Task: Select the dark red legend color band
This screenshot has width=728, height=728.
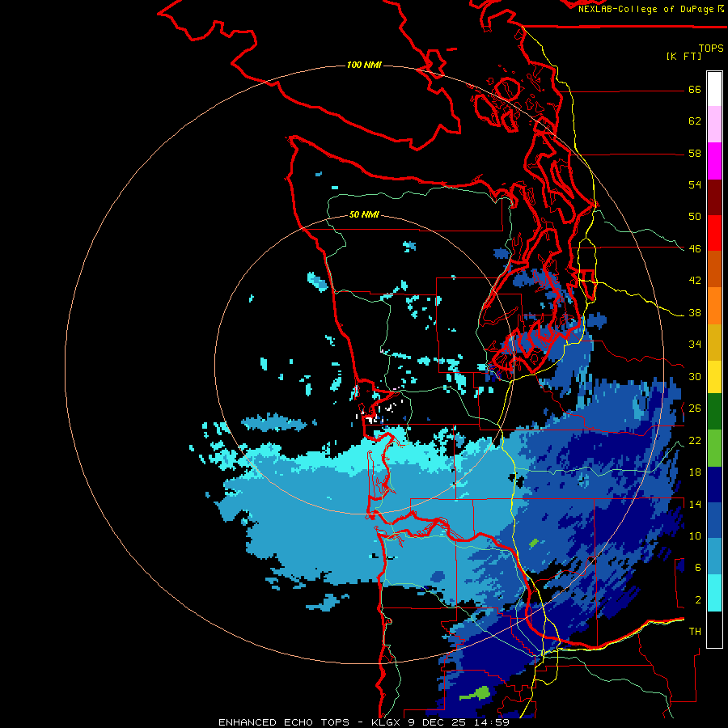Action: coord(714,197)
